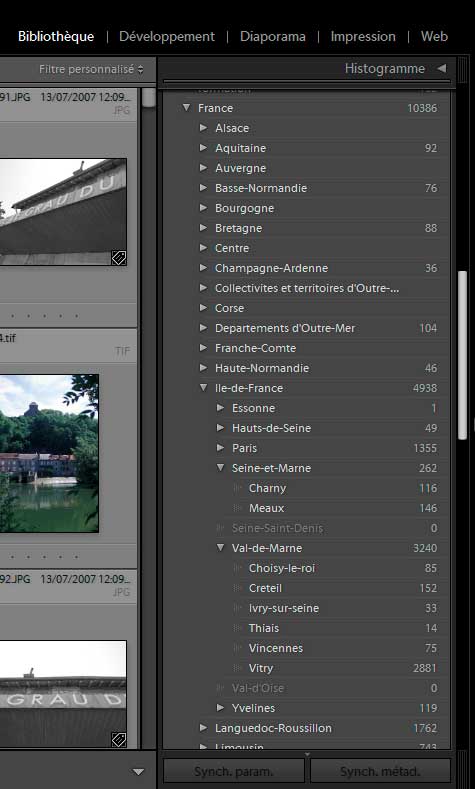475x789 pixels.
Task: Open the Diaporama module
Action: click(273, 37)
